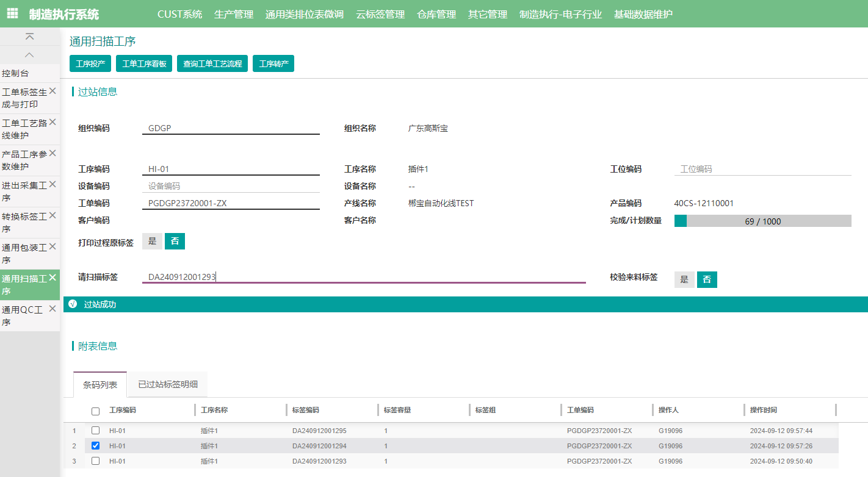The width and height of the screenshot is (868, 477).
Task: Tick checkbox for label DA240912001293 row
Action: [x=95, y=461]
